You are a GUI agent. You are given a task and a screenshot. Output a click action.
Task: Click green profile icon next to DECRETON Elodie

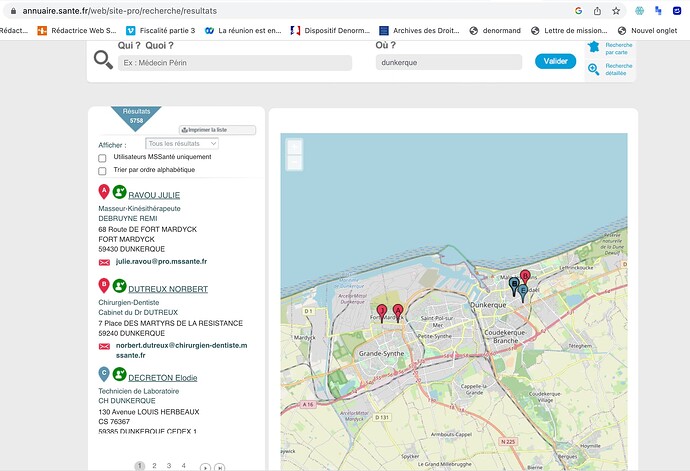pyautogui.click(x=119, y=374)
